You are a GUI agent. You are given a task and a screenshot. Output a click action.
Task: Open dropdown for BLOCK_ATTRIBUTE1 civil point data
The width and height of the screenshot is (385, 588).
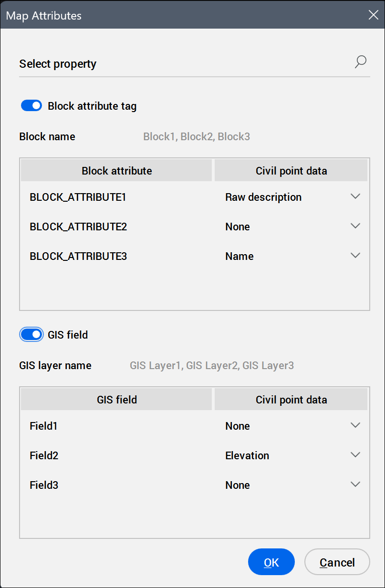[x=355, y=196]
